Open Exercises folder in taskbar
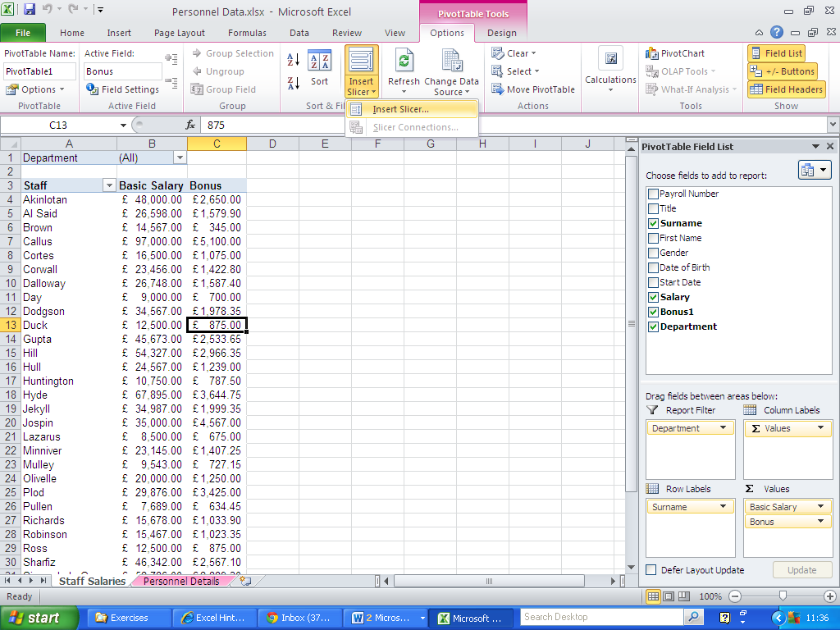Image resolution: width=840 pixels, height=630 pixels. (x=129, y=618)
